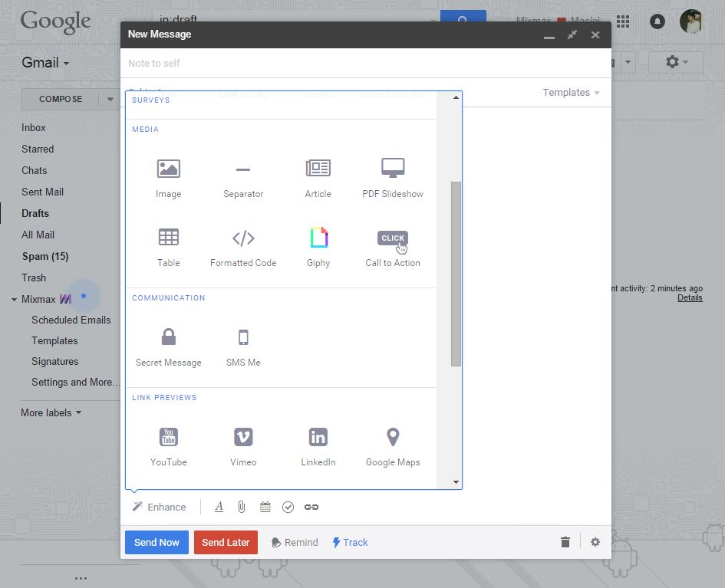Click the enhancement panel scrollbar thumb

456,274
